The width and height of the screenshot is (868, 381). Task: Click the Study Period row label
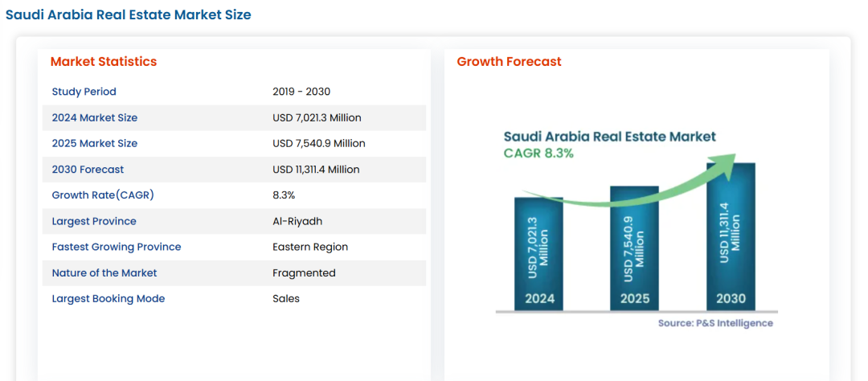point(84,92)
